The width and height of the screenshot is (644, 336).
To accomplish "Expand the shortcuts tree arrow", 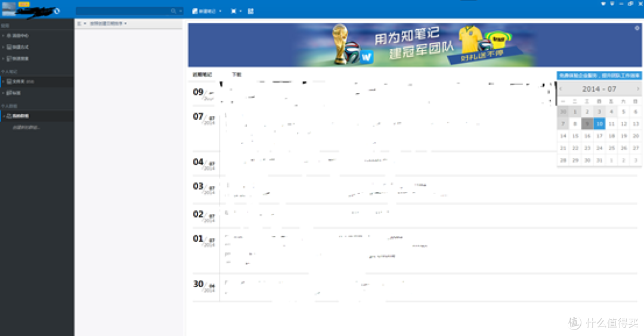I will click(4, 47).
